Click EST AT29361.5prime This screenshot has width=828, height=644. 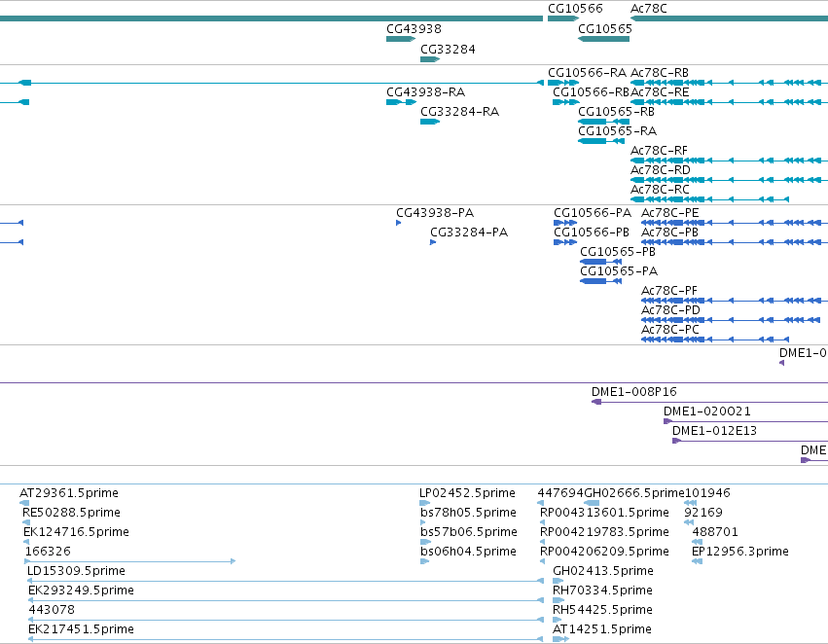pos(69,493)
